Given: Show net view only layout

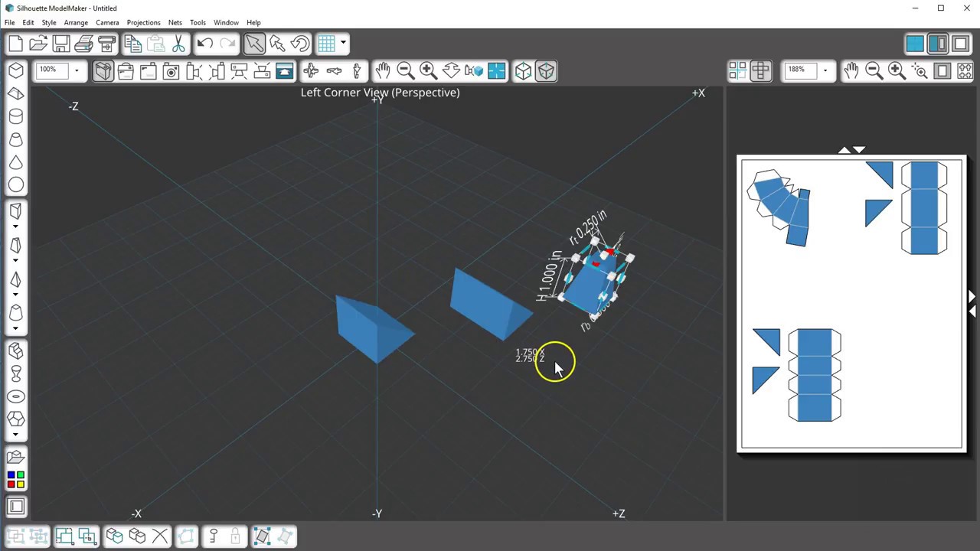Looking at the screenshot, I should [x=961, y=44].
